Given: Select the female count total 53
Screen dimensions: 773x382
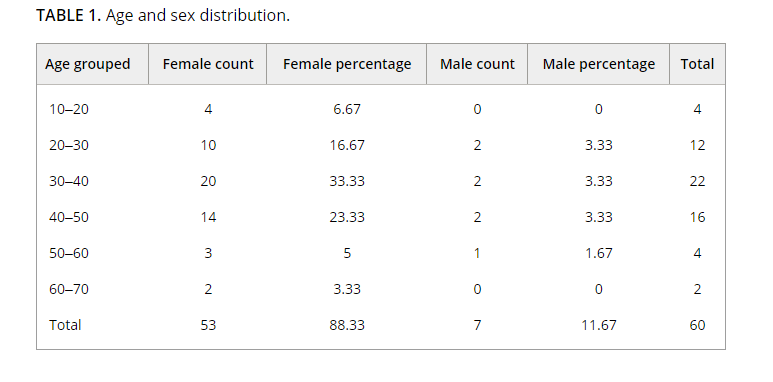Looking at the screenshot, I should pos(208,325).
